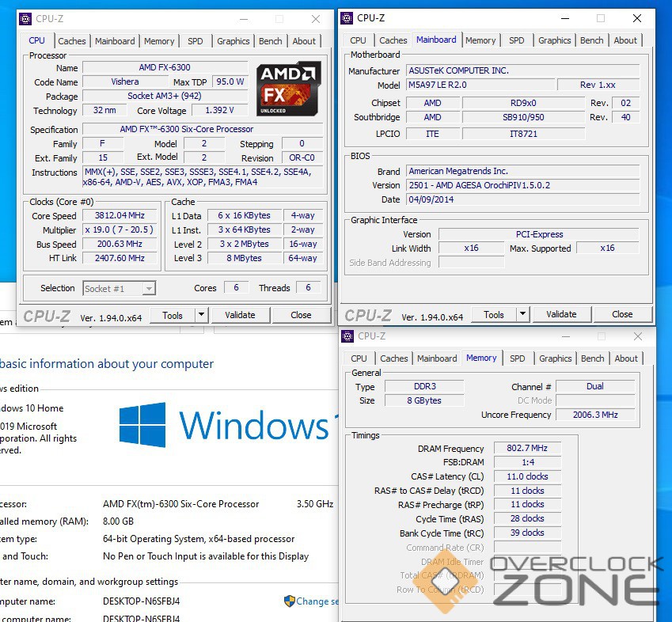Click Core Voltage value 1.392 V

[x=220, y=110]
